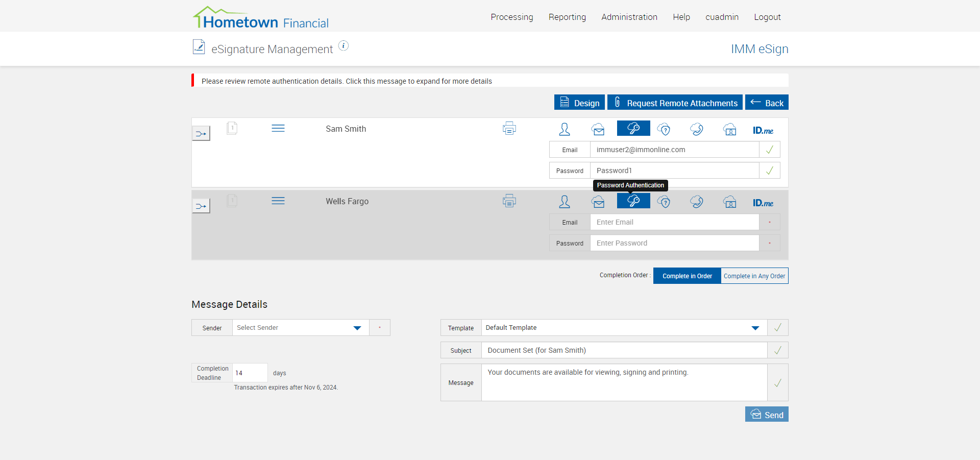Click the merge arrow icon beside Wells Fargo
980x460 pixels.
pyautogui.click(x=201, y=206)
